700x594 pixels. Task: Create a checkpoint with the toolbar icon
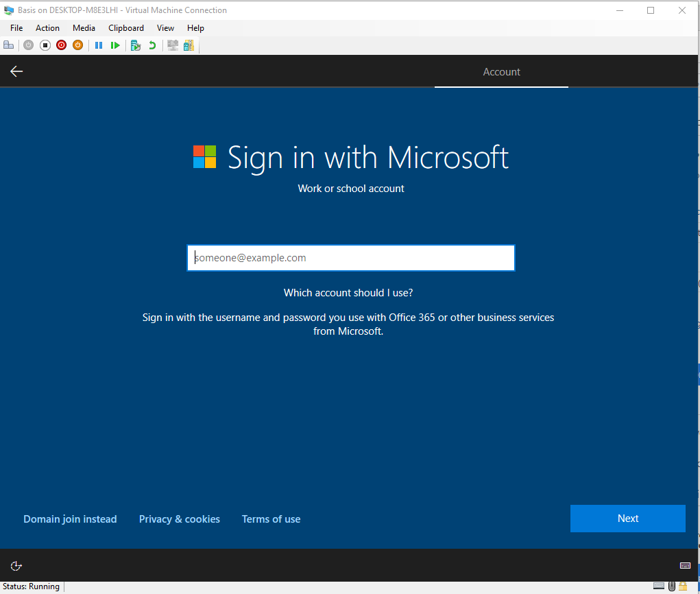136,45
